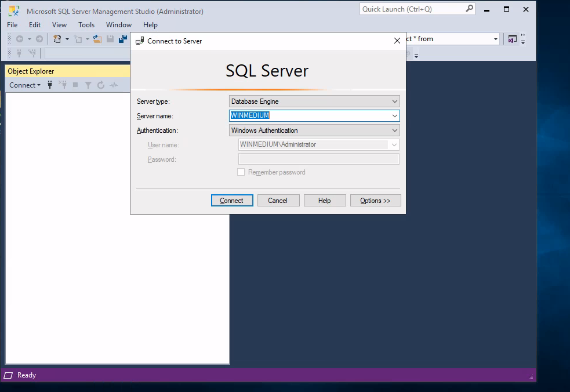Expand the Server name combo box arrow
Screen dimensions: 570x392
[394, 116]
